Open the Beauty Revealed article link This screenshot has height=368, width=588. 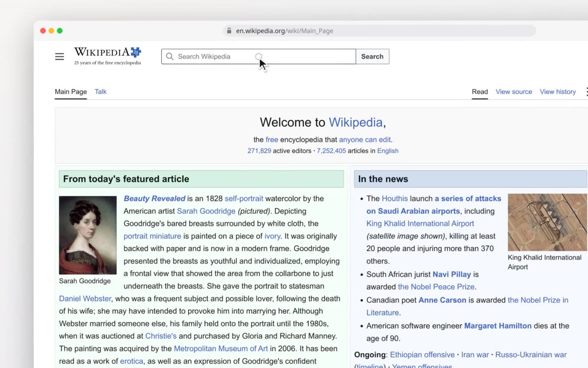click(x=154, y=198)
